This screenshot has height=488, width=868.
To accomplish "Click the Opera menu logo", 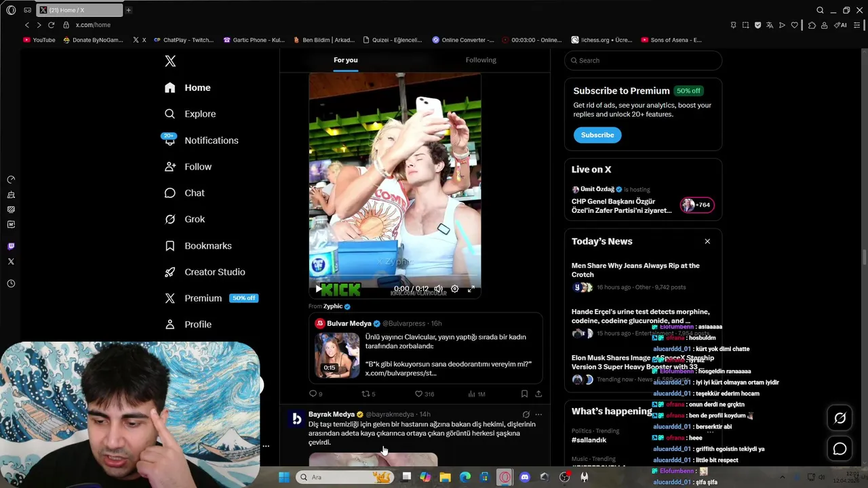I will point(11,10).
